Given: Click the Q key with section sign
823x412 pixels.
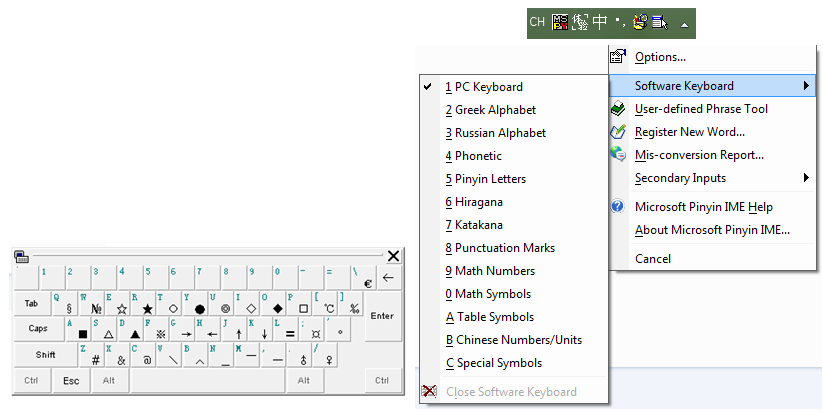Looking at the screenshot, I should 65,303.
